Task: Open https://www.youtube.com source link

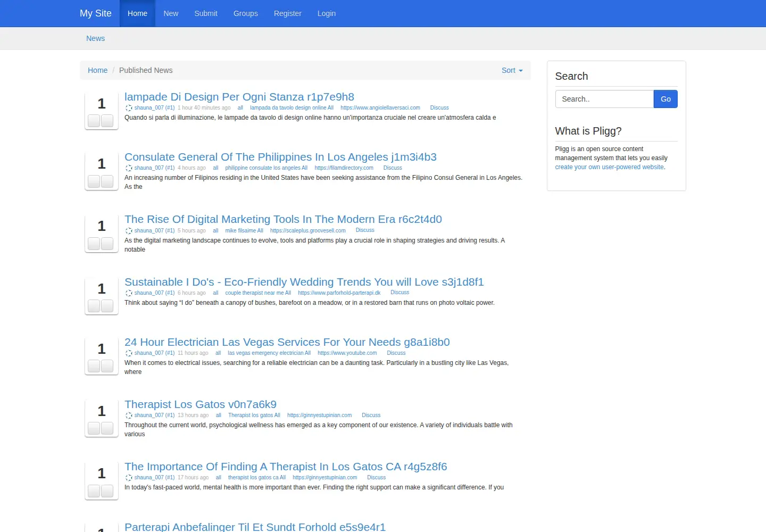Action: (347, 353)
